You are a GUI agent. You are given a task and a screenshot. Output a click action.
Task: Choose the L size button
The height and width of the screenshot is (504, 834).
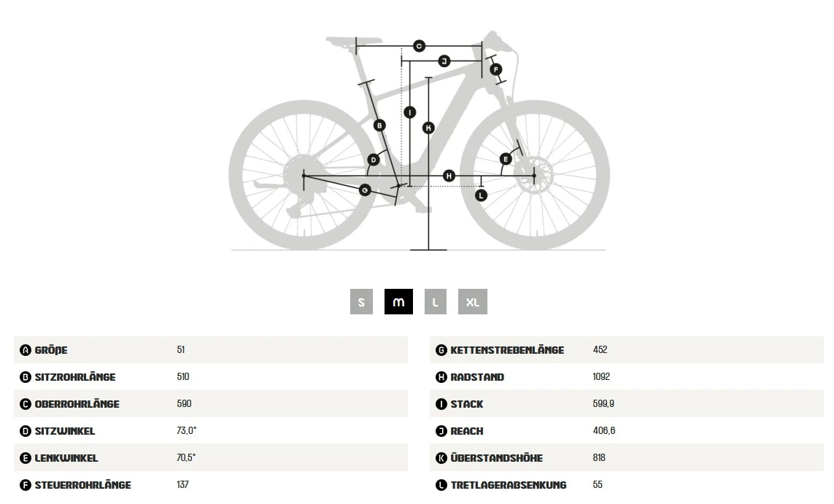point(435,301)
